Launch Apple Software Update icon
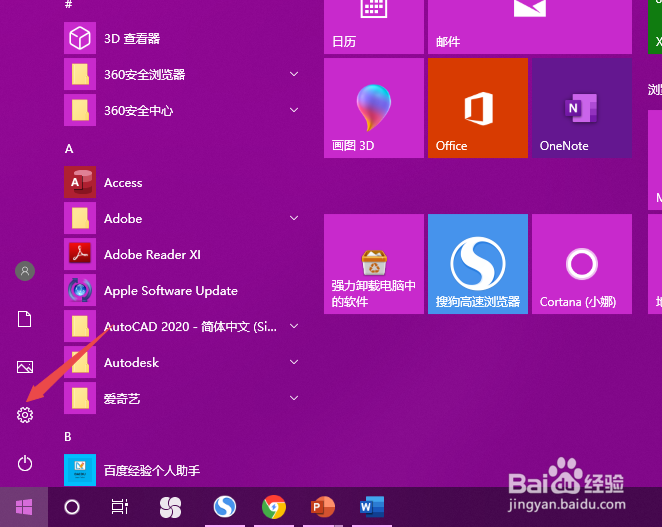This screenshot has width=662, height=527. coord(80,290)
